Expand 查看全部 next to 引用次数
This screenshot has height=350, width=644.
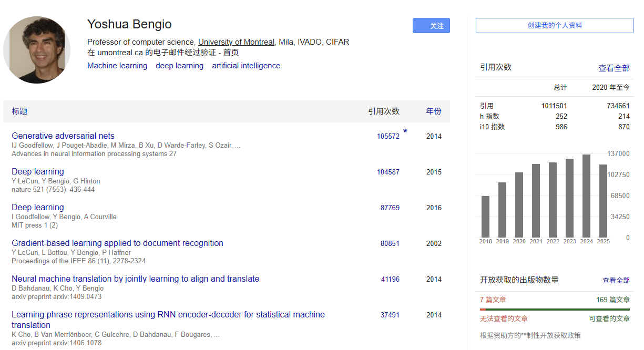(x=614, y=68)
